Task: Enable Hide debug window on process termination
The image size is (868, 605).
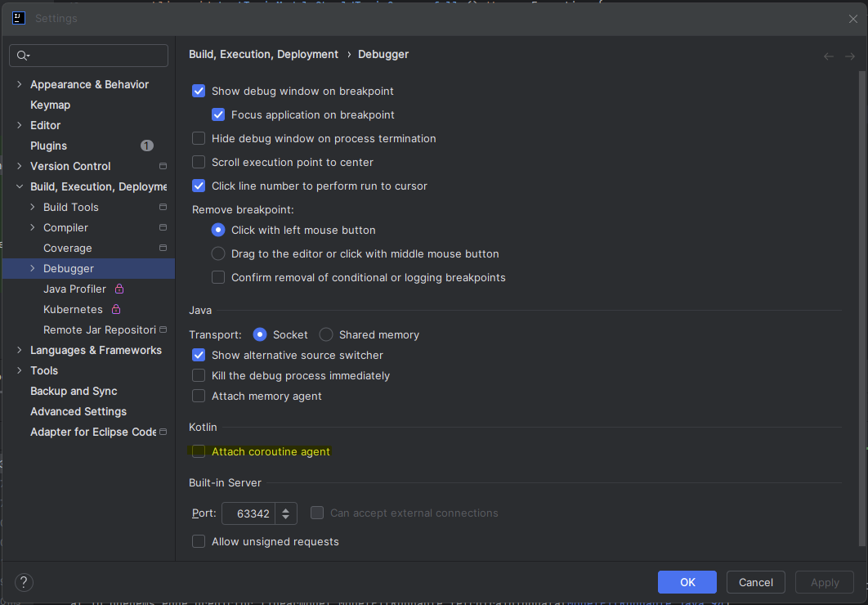Action: [199, 138]
